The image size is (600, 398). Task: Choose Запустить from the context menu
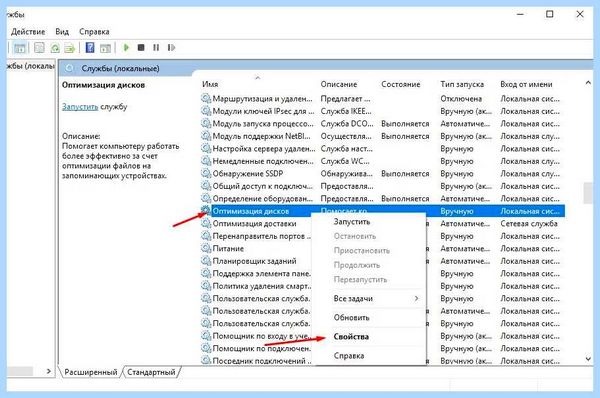point(352,222)
